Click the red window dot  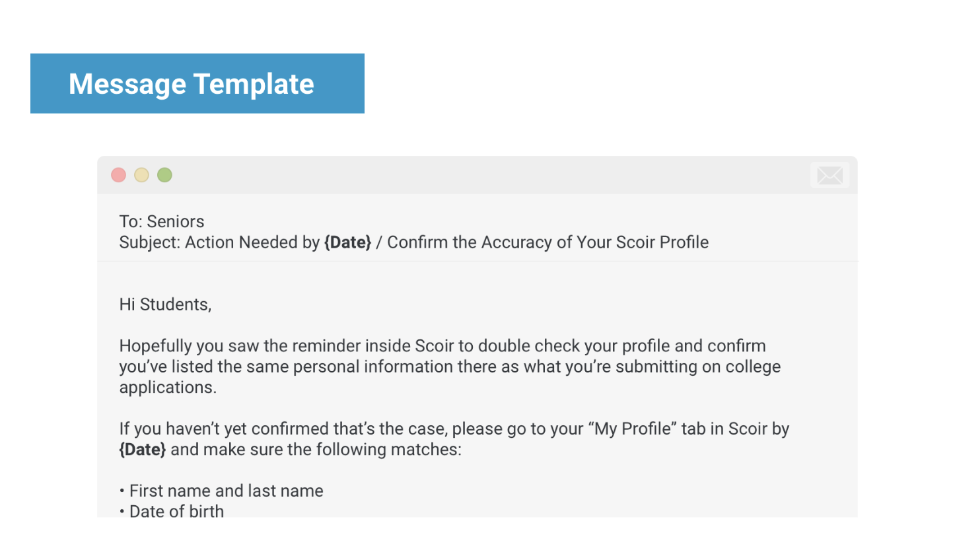pos(118,175)
